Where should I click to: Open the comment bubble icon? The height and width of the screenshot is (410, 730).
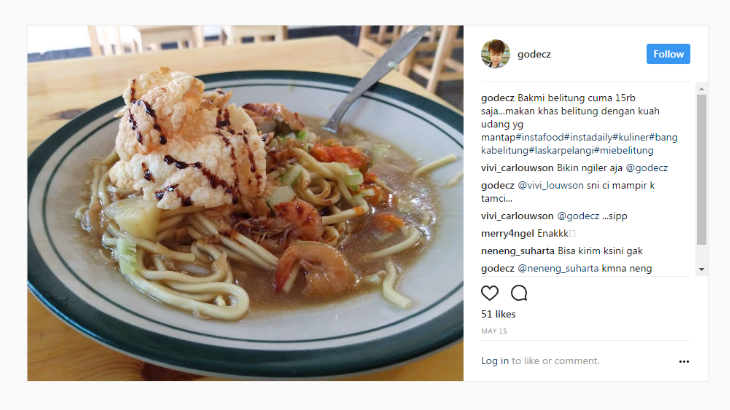(519, 293)
